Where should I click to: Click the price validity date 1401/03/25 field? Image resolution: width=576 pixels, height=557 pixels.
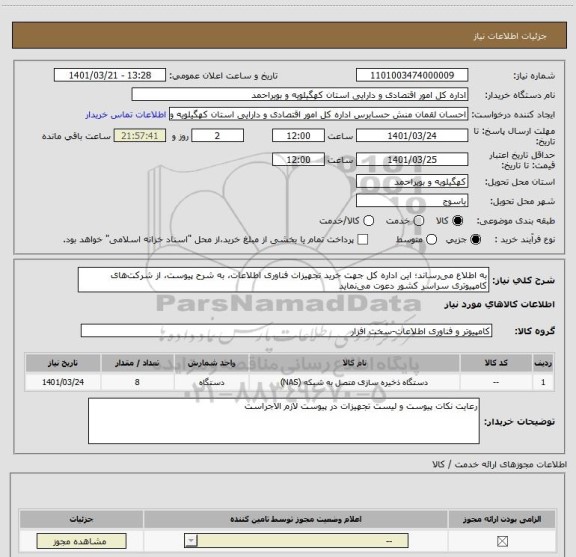(x=412, y=159)
